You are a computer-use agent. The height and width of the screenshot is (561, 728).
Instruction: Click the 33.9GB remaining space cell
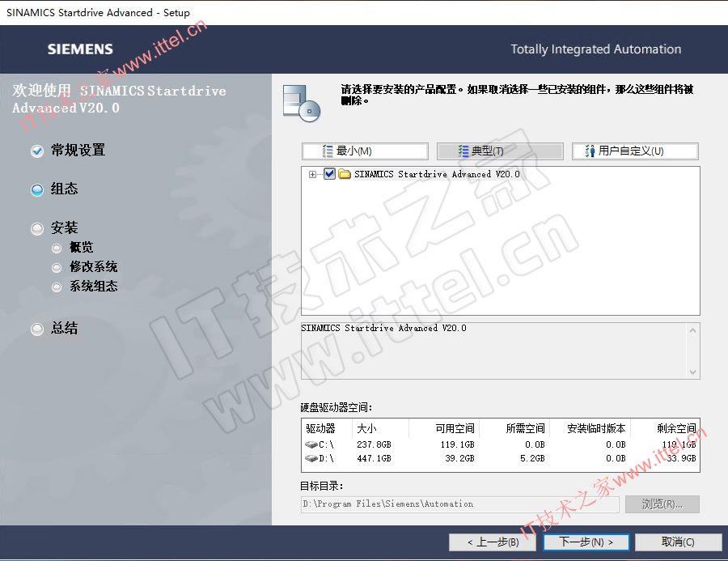pos(682,459)
